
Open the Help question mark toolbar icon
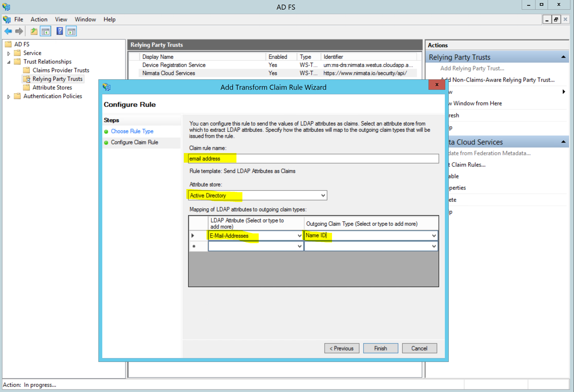click(x=59, y=31)
